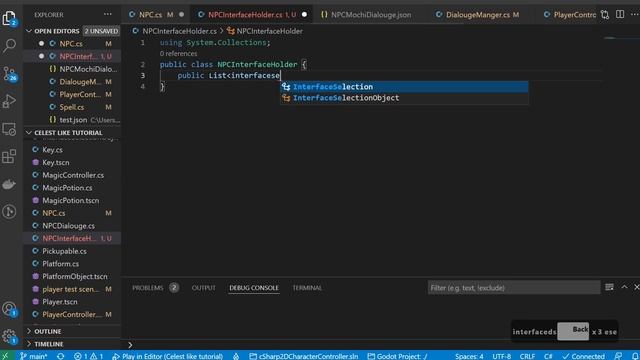Viewport: 640px width, 360px height.
Task: Open the Output panel tab
Action: pos(204,288)
